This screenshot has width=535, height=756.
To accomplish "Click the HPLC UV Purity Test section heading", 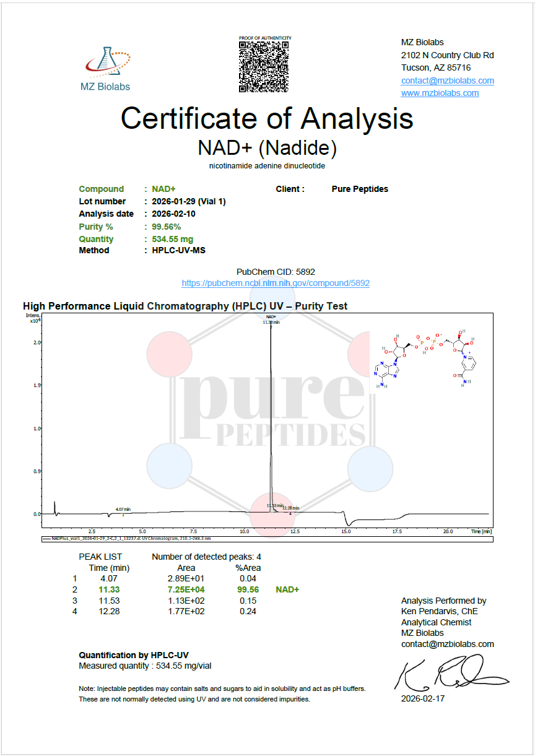I will pos(185,306).
